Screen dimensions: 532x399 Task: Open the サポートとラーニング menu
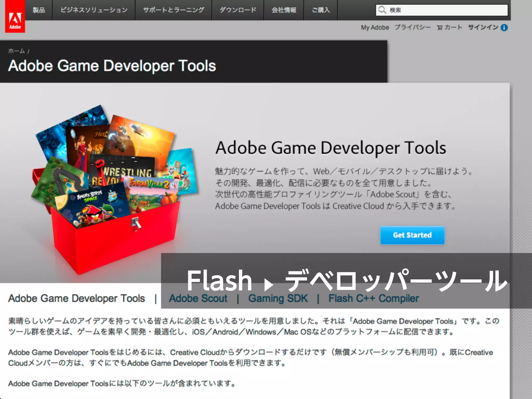[174, 10]
